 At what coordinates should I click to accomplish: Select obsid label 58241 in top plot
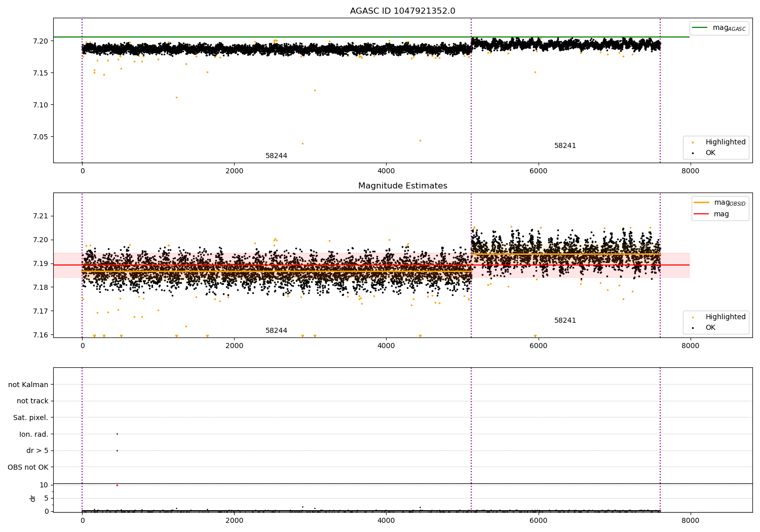565,146
